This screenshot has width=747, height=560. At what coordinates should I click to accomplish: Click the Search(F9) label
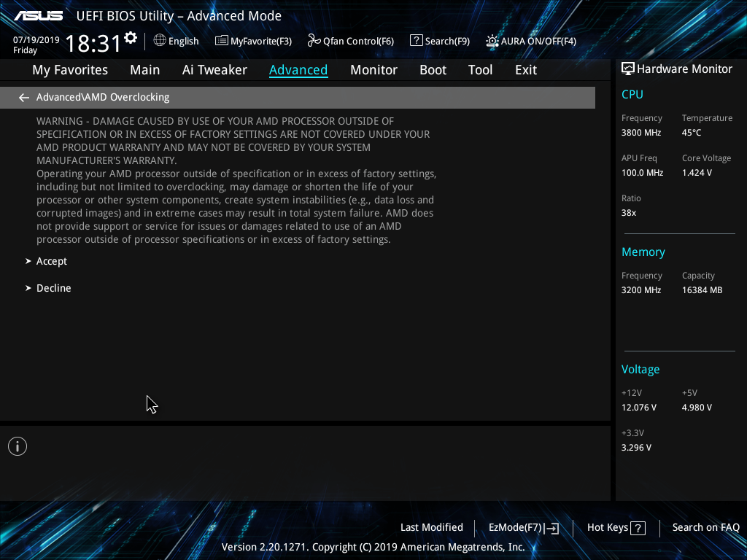447,42
